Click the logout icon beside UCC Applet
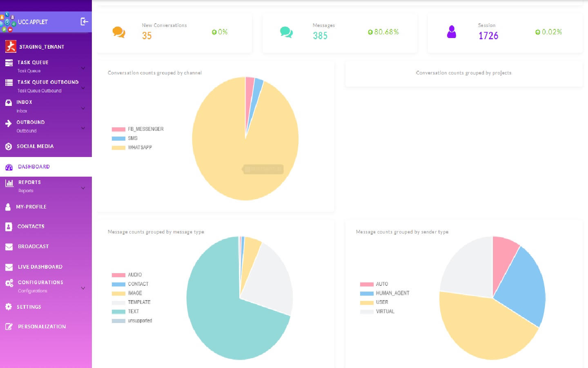Viewport: 588px width, 368px height. click(84, 22)
